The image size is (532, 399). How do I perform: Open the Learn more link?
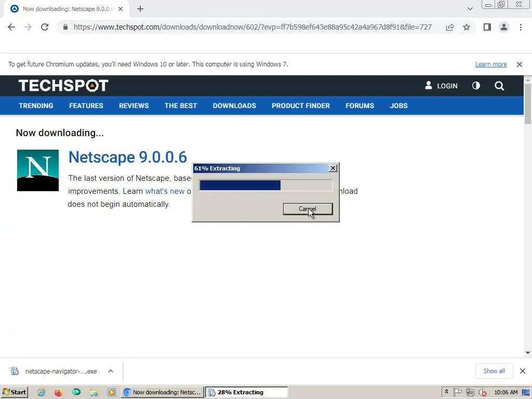491,64
